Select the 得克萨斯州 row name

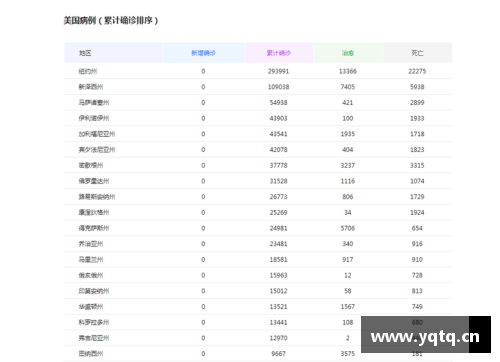[94, 228]
